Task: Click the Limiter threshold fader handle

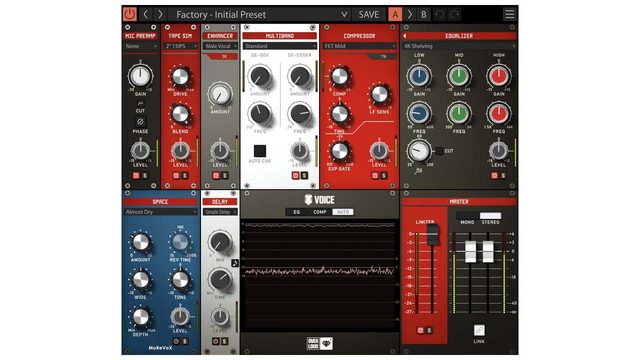Action: pos(432,234)
